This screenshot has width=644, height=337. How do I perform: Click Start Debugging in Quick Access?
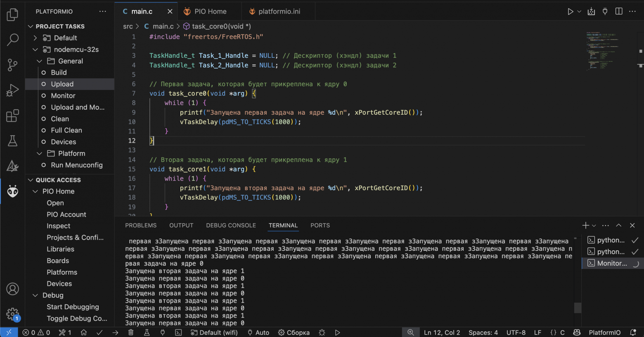[x=73, y=307]
